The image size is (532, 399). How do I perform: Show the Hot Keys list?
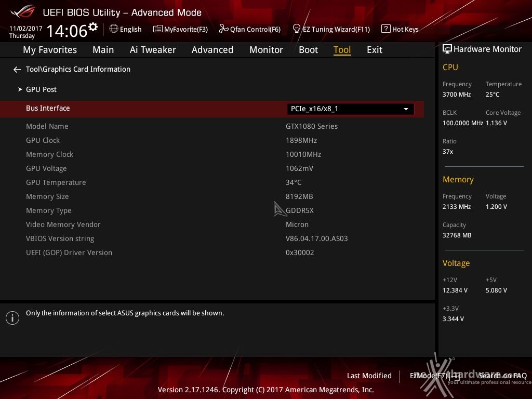(x=405, y=30)
